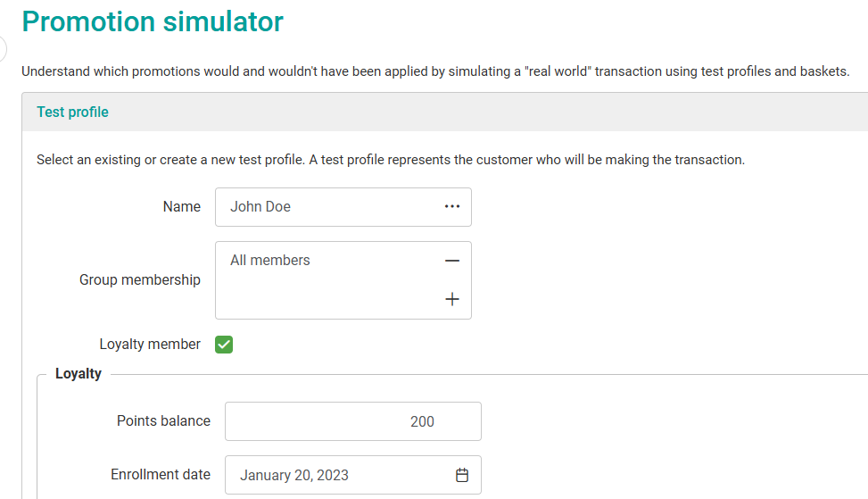Click the Promotion simulator page heading
This screenshot has width=868, height=499.
tap(153, 21)
